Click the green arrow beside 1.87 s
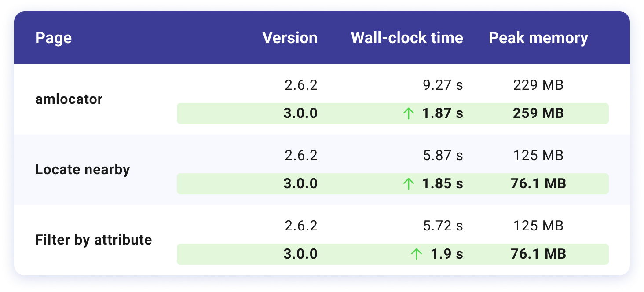644x292 pixels. 409,114
